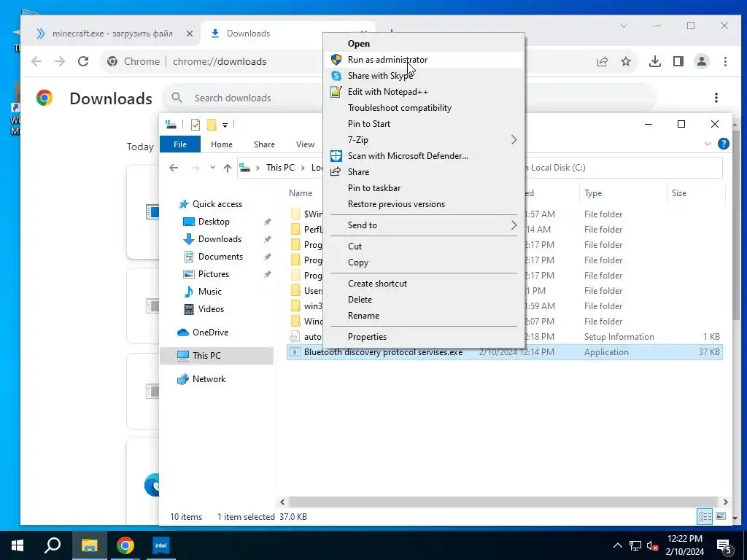747x560 pixels.
Task: Choose Edit with Notepad++
Action: click(424, 91)
